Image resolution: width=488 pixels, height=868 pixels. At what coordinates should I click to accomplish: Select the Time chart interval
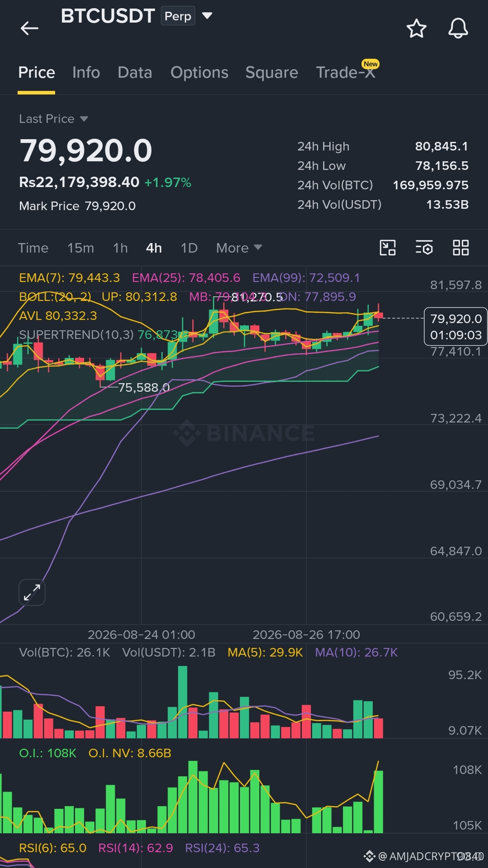[33, 248]
